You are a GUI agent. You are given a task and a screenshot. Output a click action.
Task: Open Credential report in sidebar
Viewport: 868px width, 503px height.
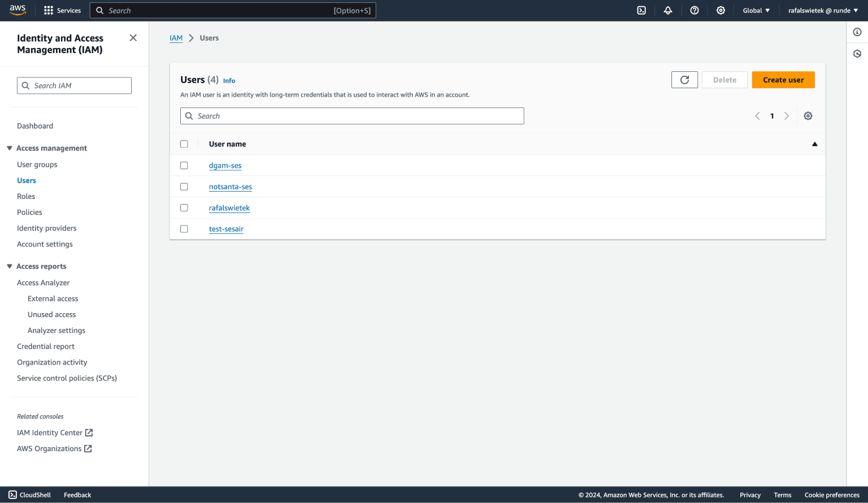point(46,346)
